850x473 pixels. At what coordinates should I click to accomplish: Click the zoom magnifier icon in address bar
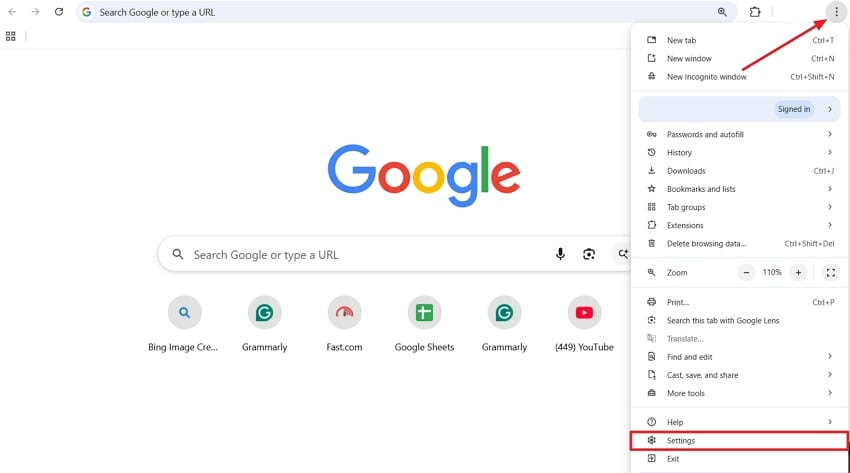(x=722, y=12)
